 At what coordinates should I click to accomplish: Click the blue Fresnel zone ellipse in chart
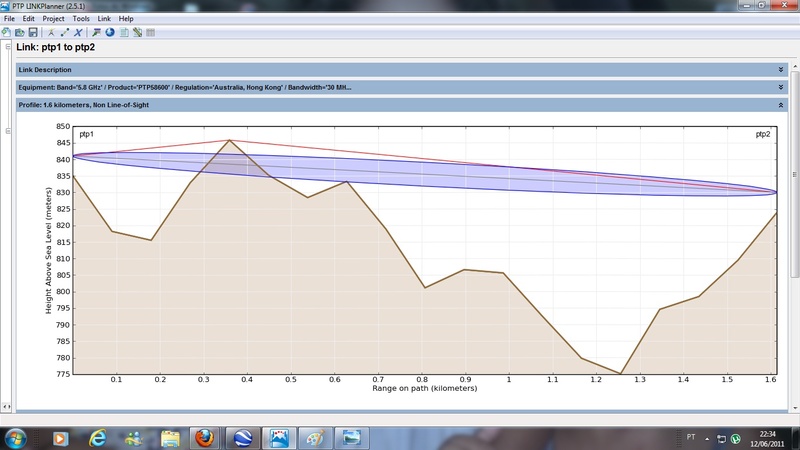[x=424, y=174]
